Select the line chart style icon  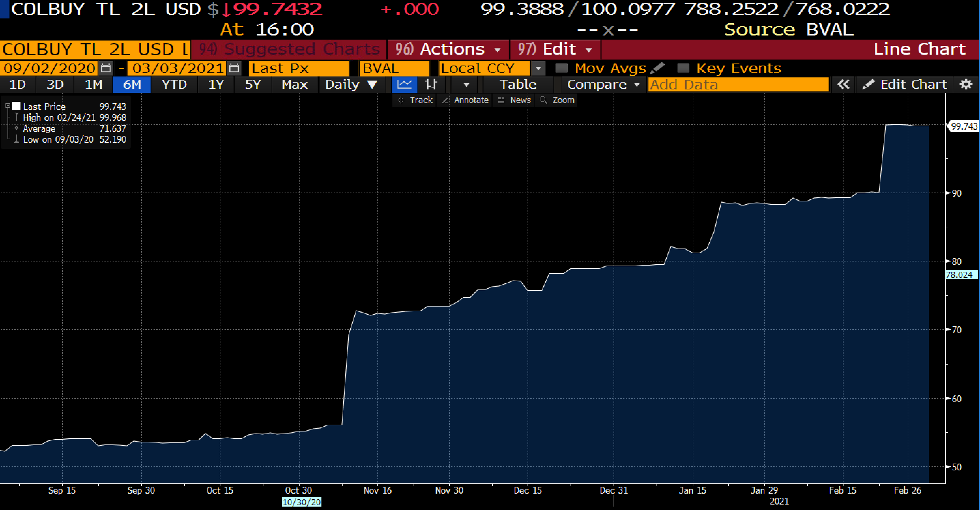pyautogui.click(x=404, y=85)
